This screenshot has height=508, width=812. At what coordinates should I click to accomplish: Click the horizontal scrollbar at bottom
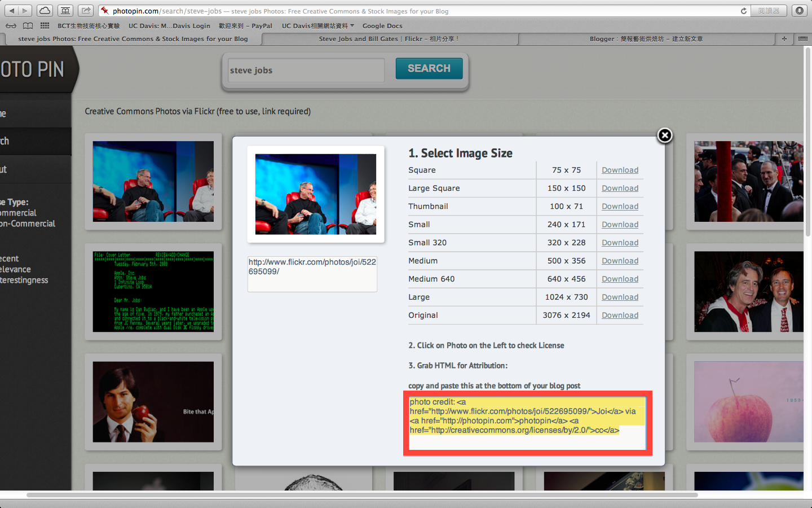coord(362,495)
